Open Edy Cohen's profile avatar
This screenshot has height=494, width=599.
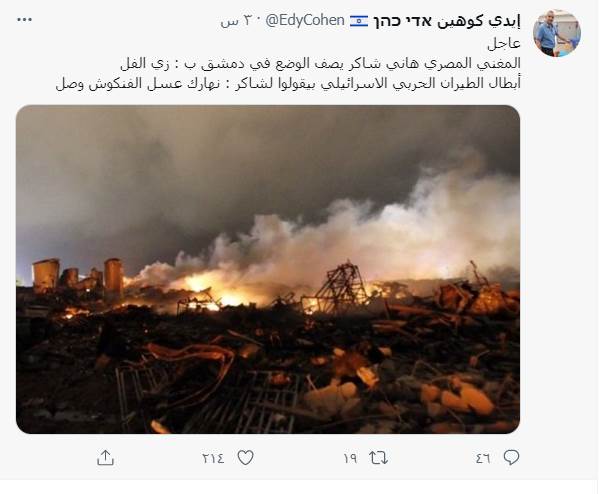click(x=557, y=33)
